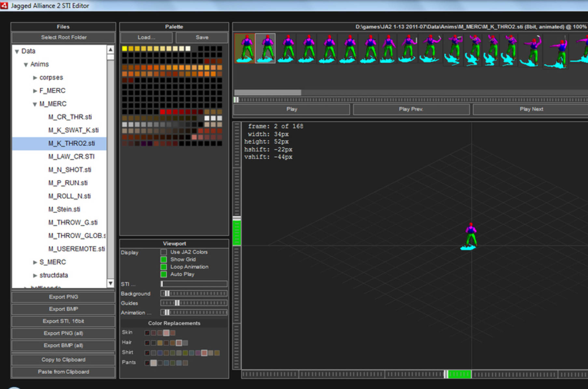Pick the highlighted pink Skin replacement swatch
This screenshot has height=389, width=588.
(166, 333)
